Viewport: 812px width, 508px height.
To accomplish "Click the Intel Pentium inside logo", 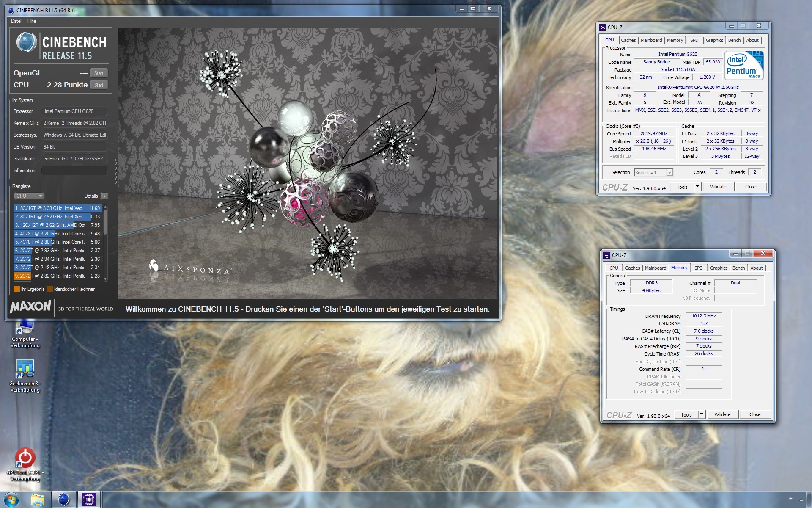I will click(x=744, y=65).
